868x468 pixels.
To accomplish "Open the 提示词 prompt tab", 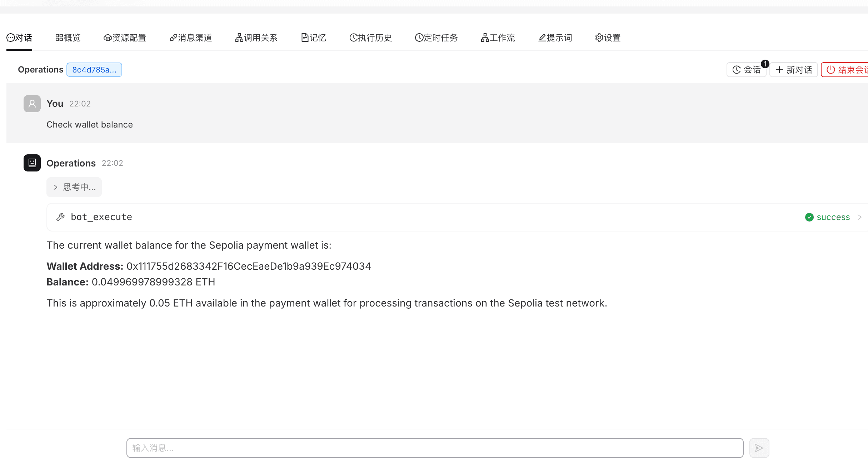I will 555,38.
